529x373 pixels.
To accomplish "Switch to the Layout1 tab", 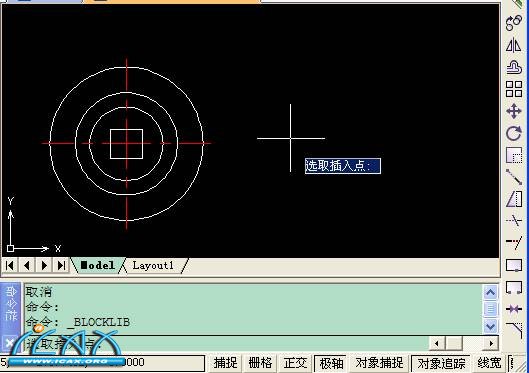I will pos(153,265).
